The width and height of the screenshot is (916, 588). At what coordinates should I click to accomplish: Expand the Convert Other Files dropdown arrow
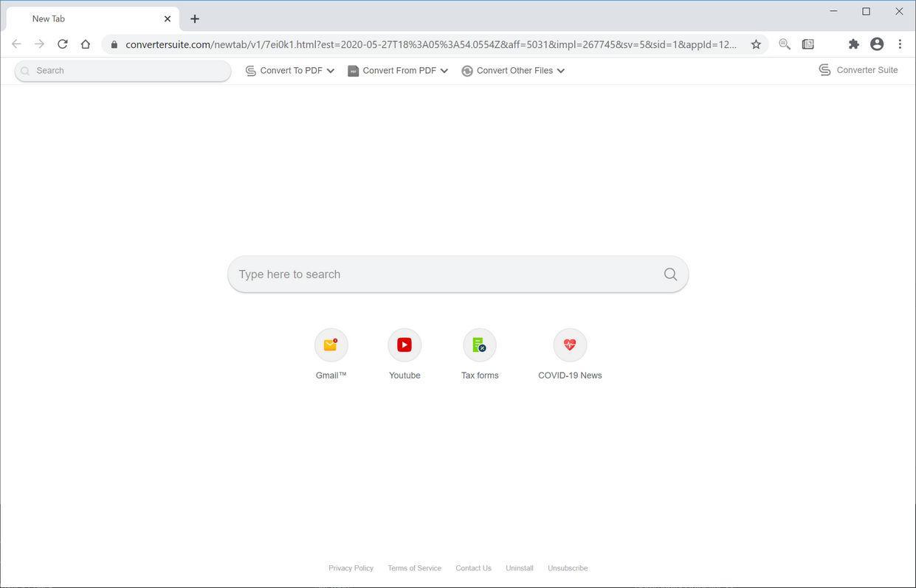click(561, 71)
